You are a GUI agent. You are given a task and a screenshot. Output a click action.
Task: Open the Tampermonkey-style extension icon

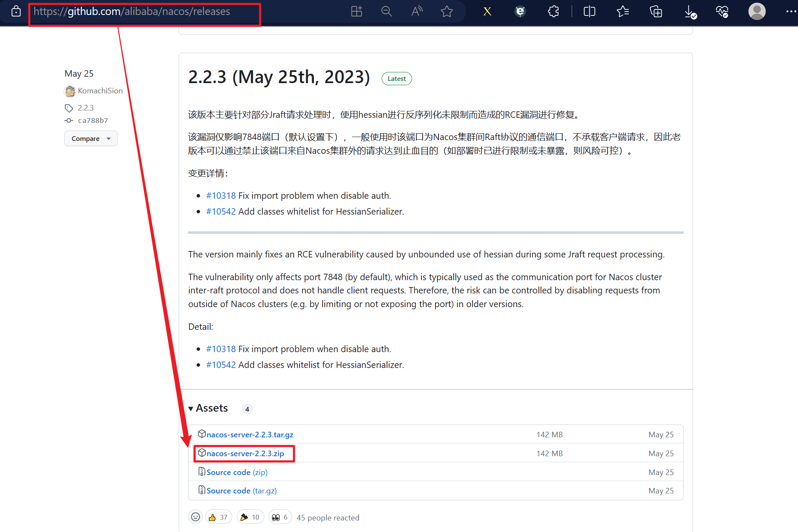tap(520, 12)
